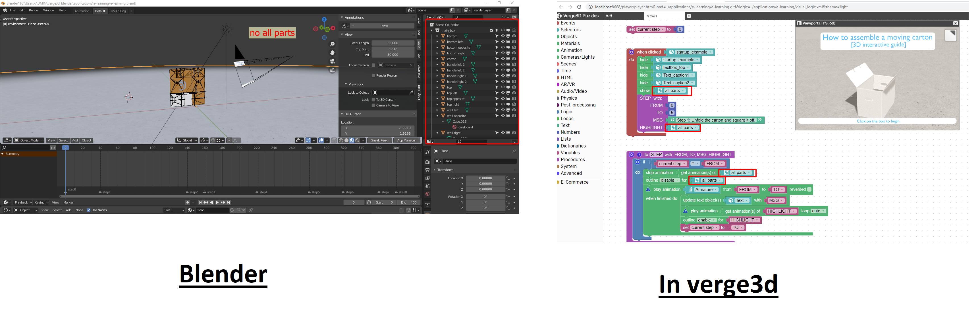The height and width of the screenshot is (312, 980).
Task: Open the Tool properties tab (wrench icon)
Action: 427,152
